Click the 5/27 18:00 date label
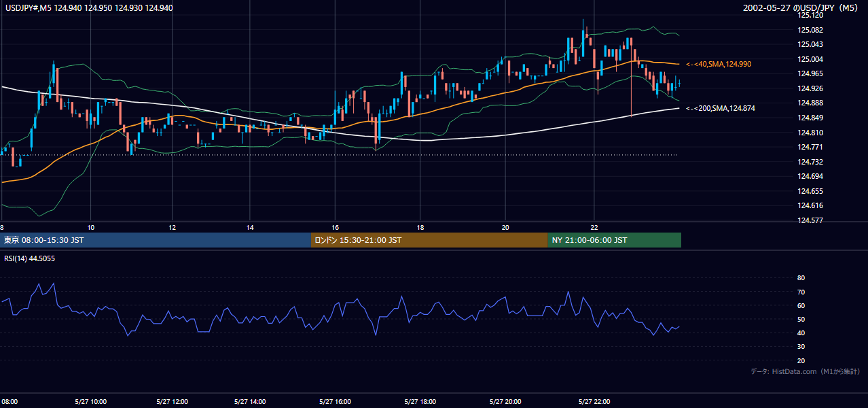Image resolution: width=868 pixels, height=408 pixels. [420, 401]
